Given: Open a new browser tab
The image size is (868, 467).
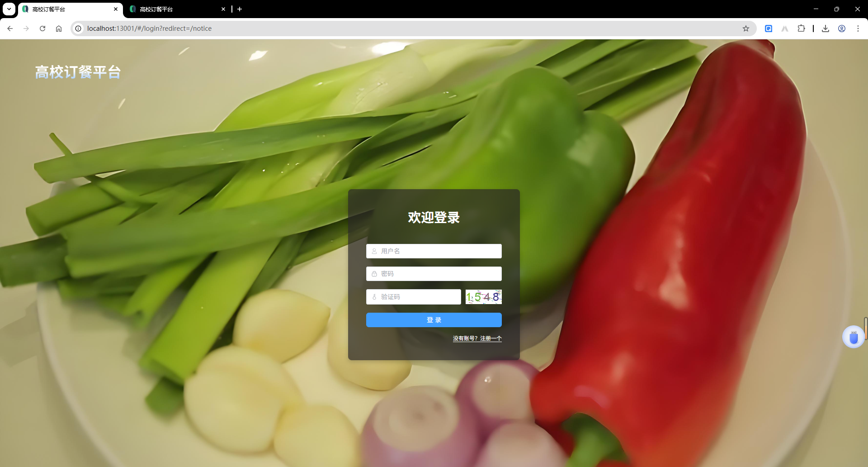Looking at the screenshot, I should 240,9.
